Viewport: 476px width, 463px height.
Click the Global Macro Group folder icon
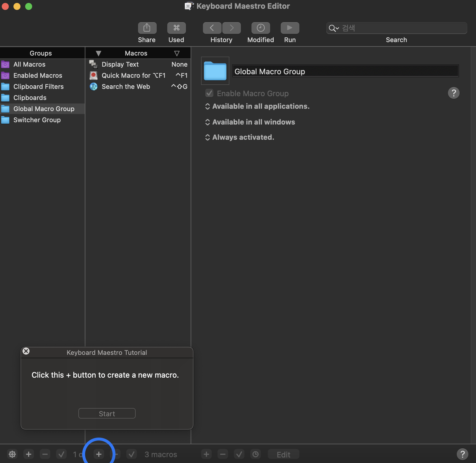(x=215, y=71)
